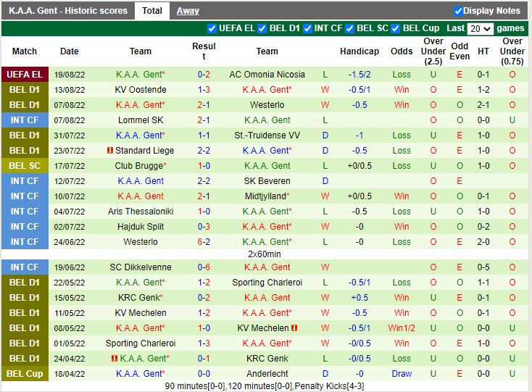Click the K.A.A. Gent - Historic scores title

click(x=68, y=11)
